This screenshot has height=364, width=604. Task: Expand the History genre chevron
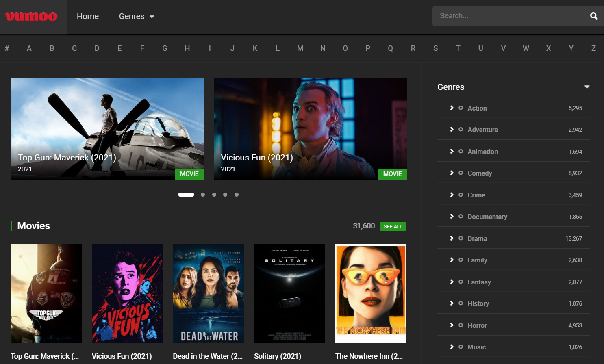(452, 303)
